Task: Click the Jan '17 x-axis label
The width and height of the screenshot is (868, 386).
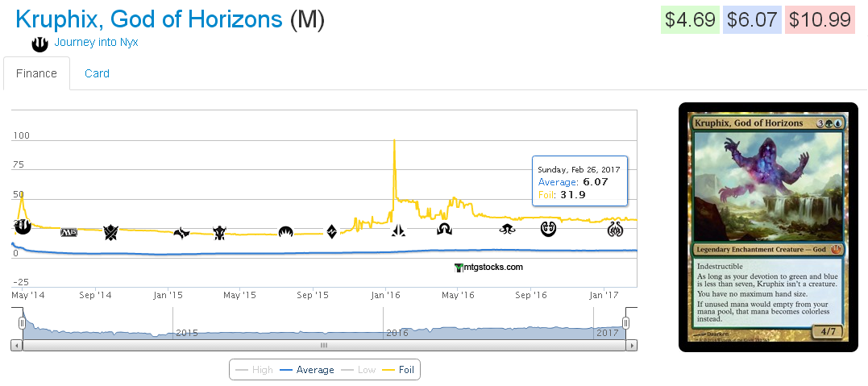Action: click(x=604, y=295)
